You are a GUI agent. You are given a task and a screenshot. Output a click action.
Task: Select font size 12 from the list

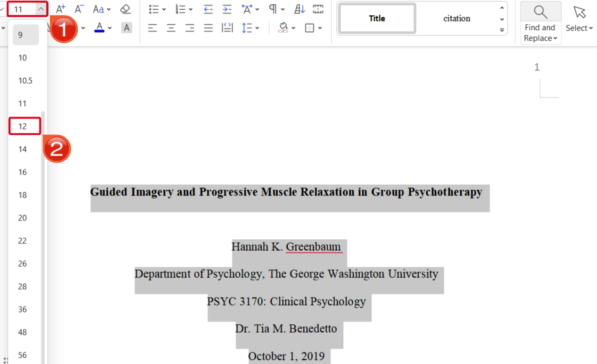click(x=24, y=126)
